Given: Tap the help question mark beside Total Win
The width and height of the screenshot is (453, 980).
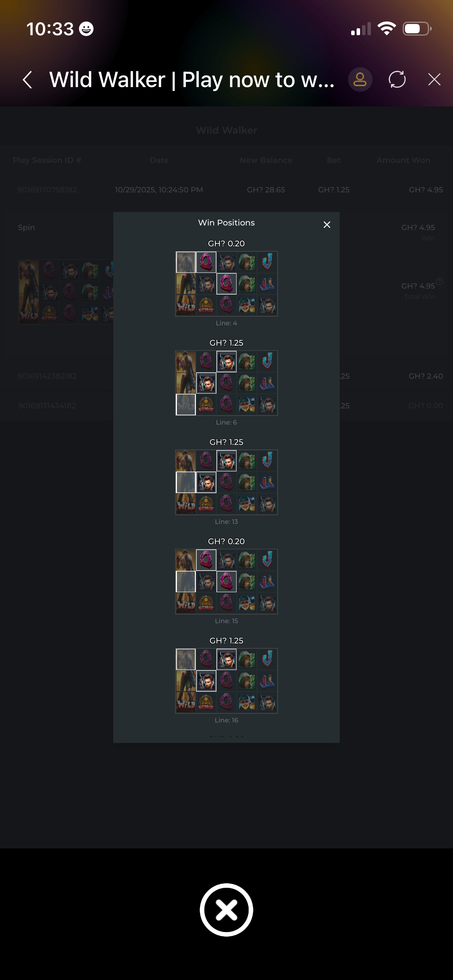Looking at the screenshot, I should point(439,281).
